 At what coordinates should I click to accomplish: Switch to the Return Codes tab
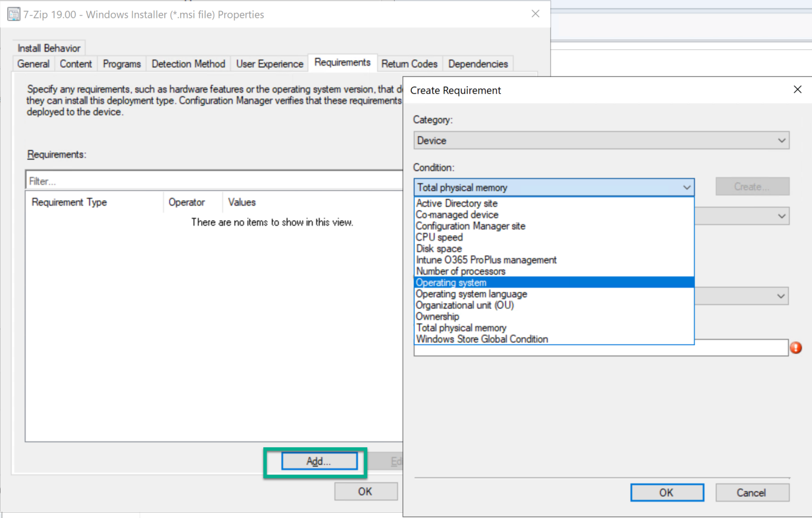409,63
